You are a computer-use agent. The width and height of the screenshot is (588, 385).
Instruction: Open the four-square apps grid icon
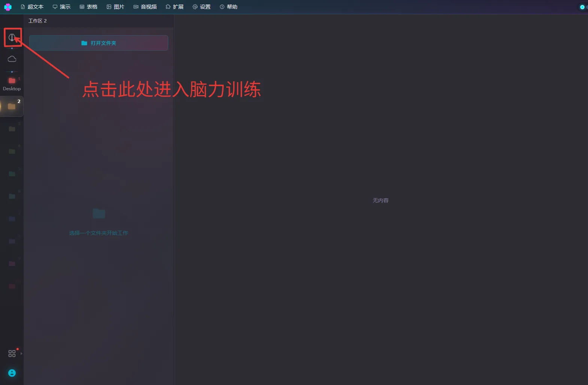point(12,354)
